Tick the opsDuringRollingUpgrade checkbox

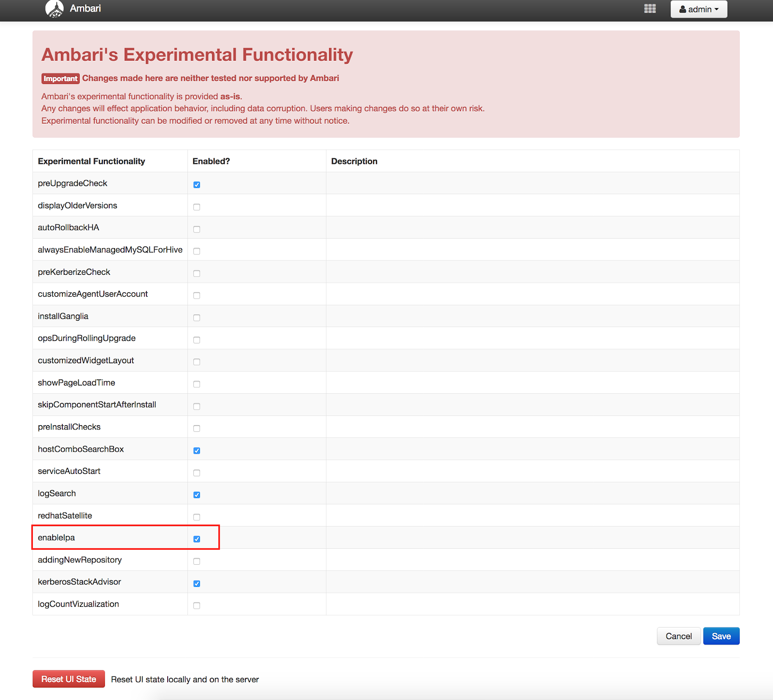197,340
